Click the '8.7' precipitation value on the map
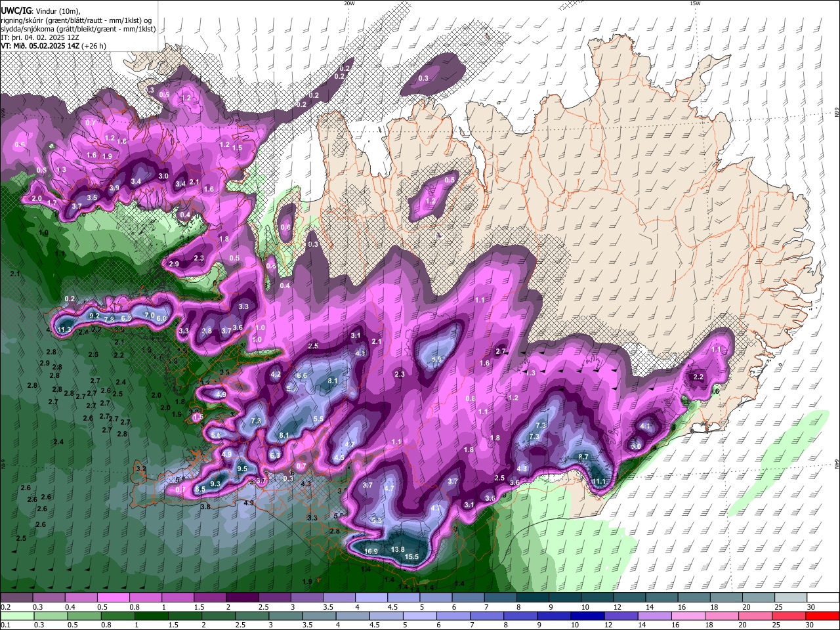Image resolution: width=840 pixels, height=630 pixels. coord(583,457)
